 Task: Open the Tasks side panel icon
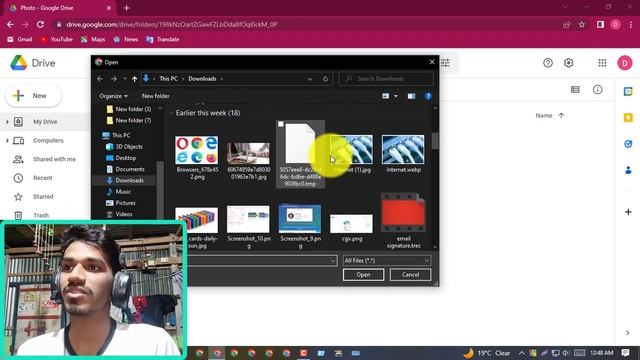pos(628,144)
